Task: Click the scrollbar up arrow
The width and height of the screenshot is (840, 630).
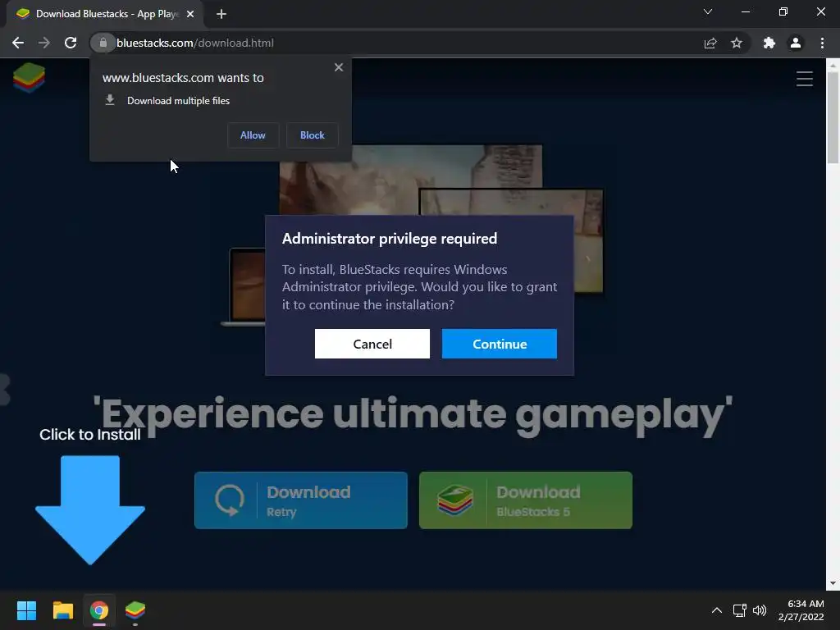Action: coord(833,65)
